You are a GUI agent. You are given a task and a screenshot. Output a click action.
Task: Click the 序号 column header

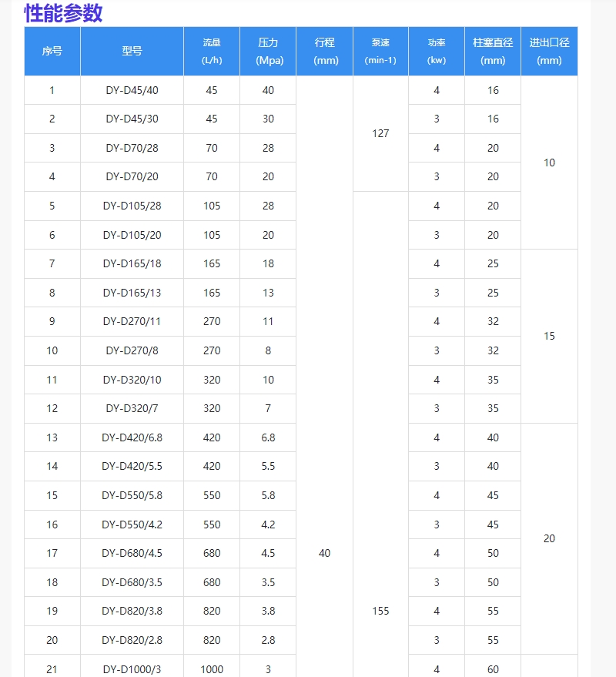click(52, 51)
